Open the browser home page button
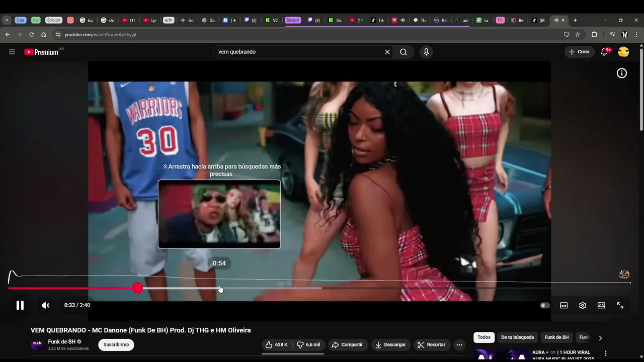This screenshot has width=644, height=362. (43, 35)
